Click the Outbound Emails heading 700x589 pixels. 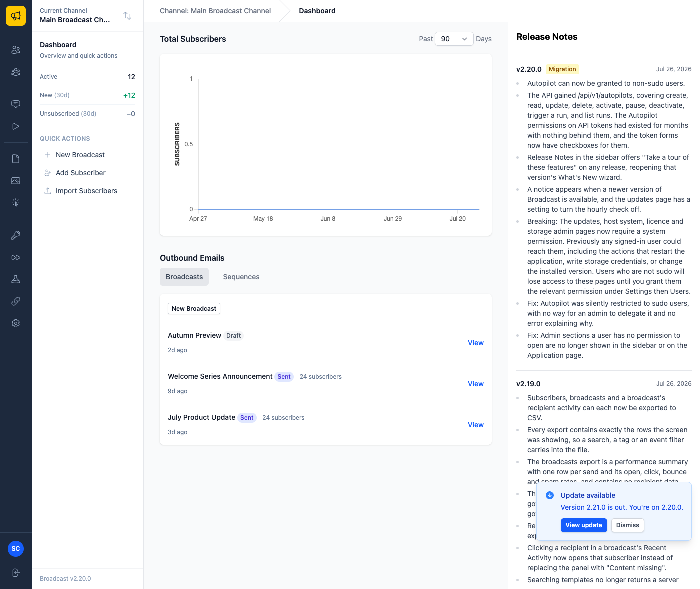coord(192,258)
